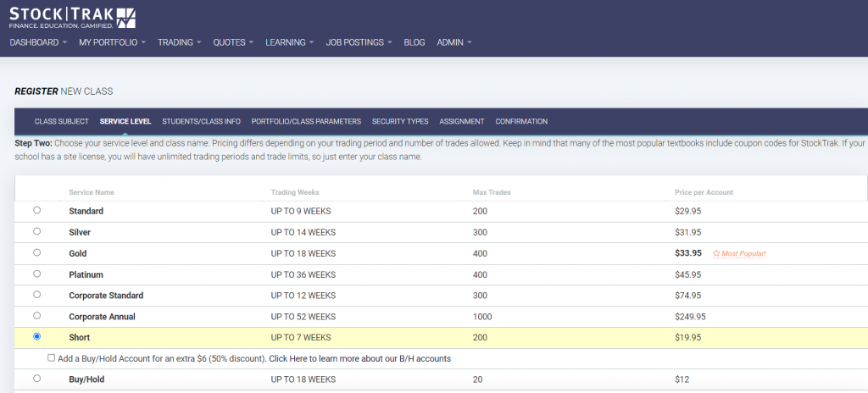
Task: Click the Service Name column header
Action: [92, 192]
